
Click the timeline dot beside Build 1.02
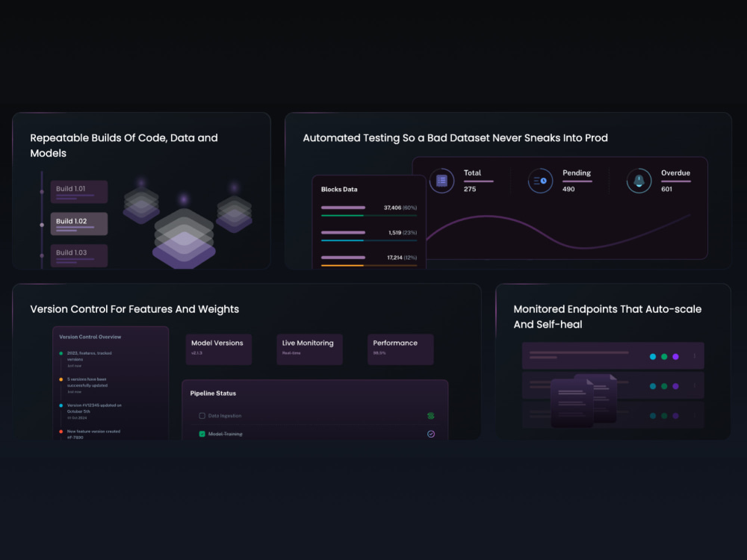[42, 225]
